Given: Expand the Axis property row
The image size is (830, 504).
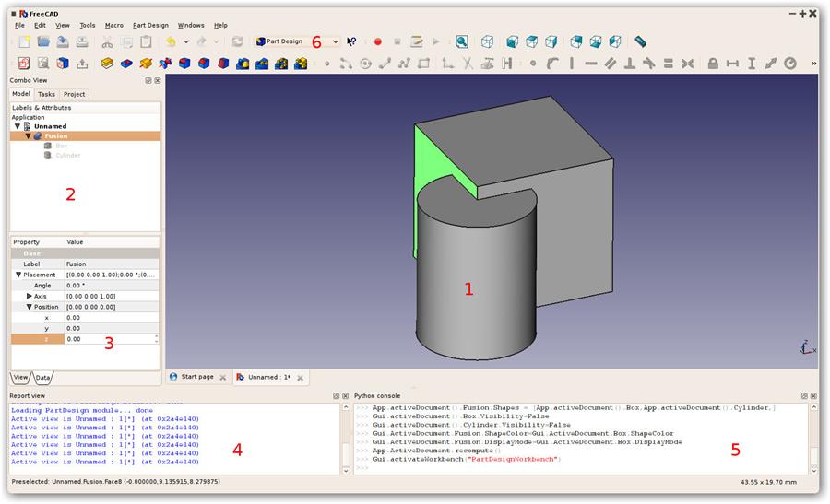Looking at the screenshot, I should (30, 296).
